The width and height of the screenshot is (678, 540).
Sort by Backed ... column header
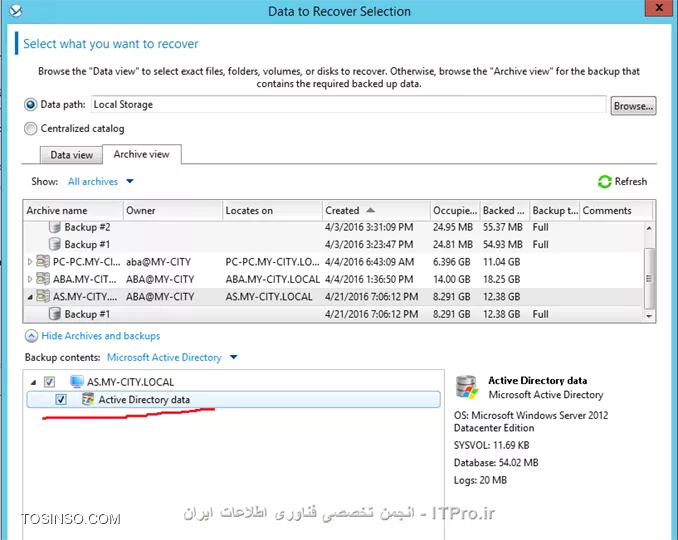coord(505,211)
